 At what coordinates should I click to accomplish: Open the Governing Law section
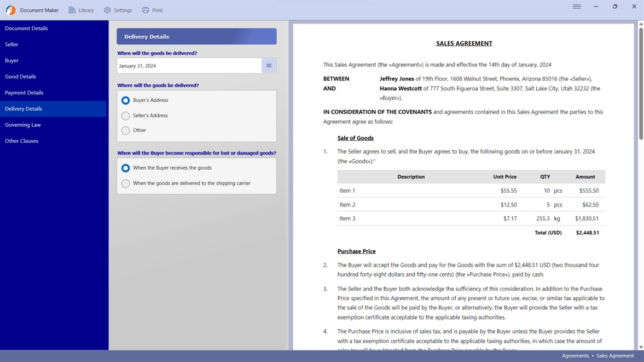tap(23, 125)
